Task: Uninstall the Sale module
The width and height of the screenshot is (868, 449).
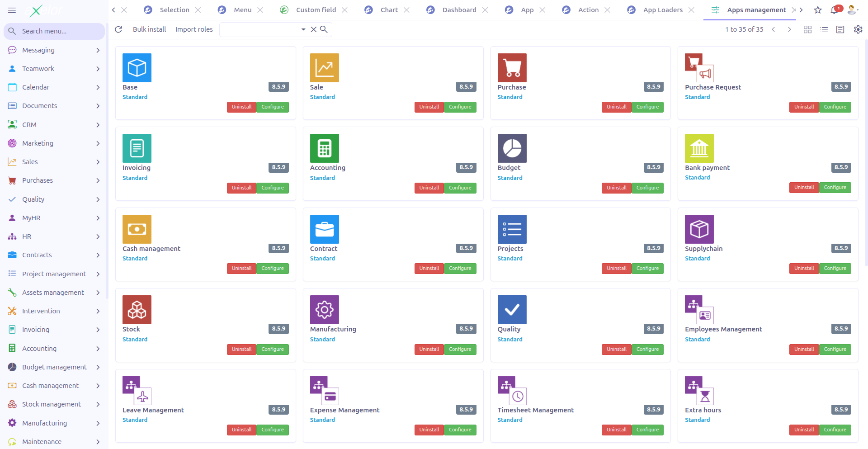Action: [x=429, y=107]
